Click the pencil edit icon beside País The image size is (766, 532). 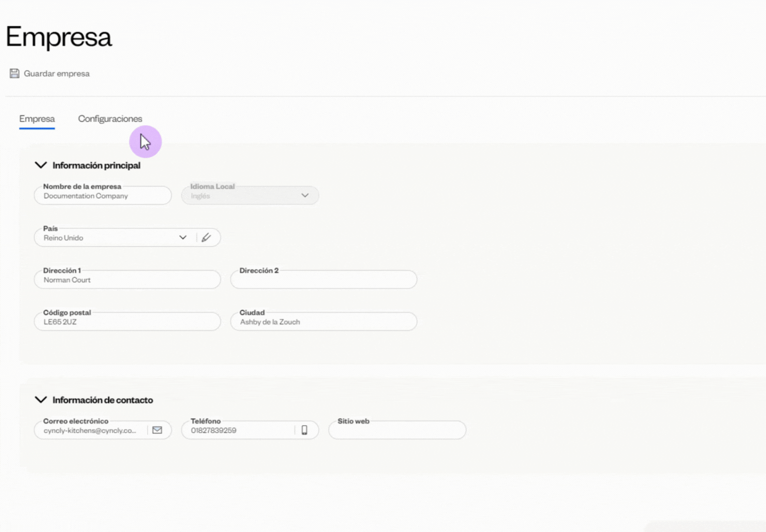[x=206, y=238]
